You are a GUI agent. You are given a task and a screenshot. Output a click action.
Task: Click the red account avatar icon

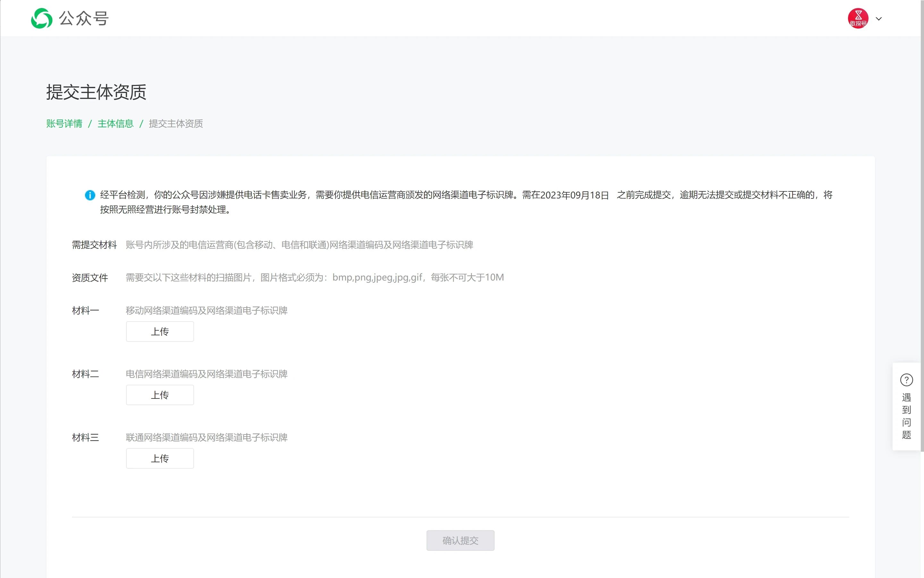point(858,18)
